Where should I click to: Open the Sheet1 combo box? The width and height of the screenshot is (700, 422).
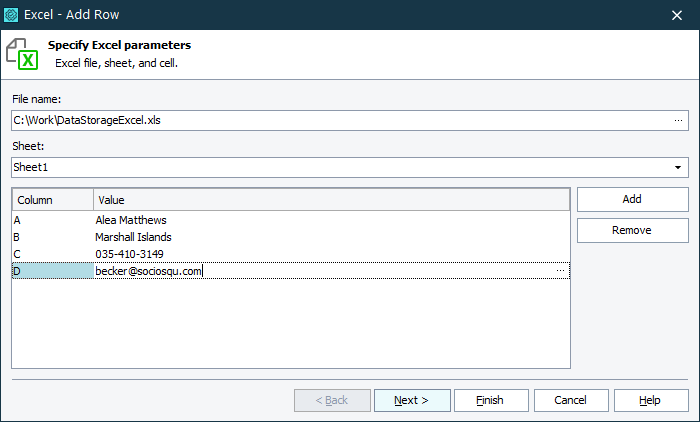pyautogui.click(x=340, y=167)
